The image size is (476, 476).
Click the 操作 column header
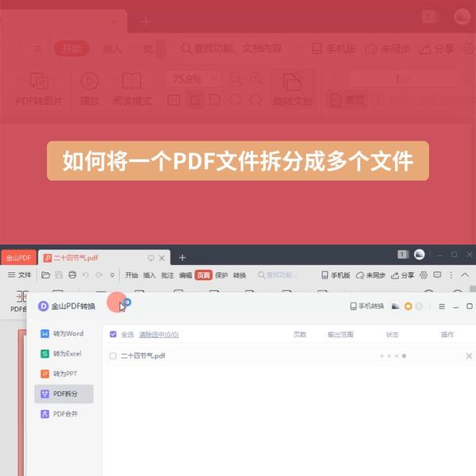[447, 335]
